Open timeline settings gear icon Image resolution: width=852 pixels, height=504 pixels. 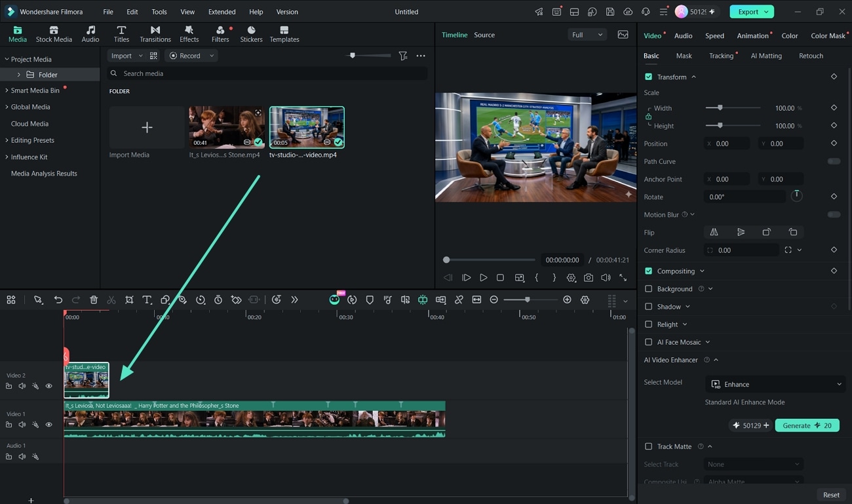(x=585, y=300)
